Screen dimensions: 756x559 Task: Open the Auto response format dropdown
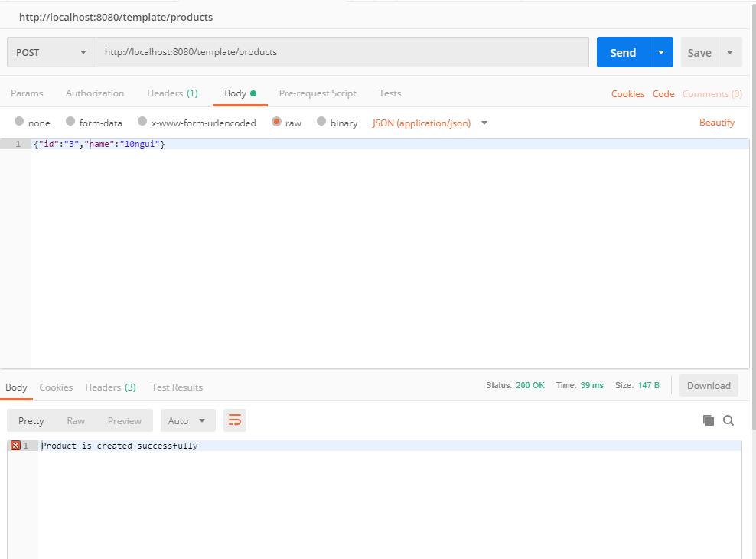pos(187,420)
